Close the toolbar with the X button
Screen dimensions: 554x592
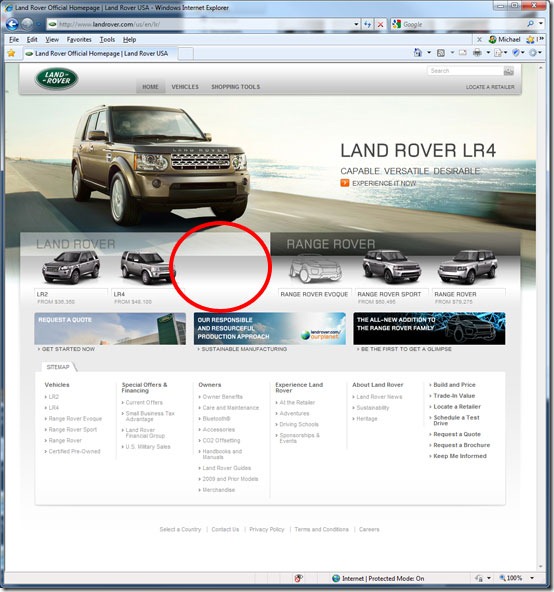479,39
